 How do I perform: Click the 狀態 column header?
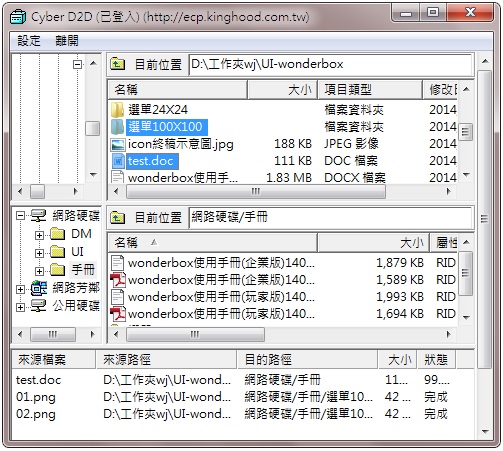(x=436, y=360)
